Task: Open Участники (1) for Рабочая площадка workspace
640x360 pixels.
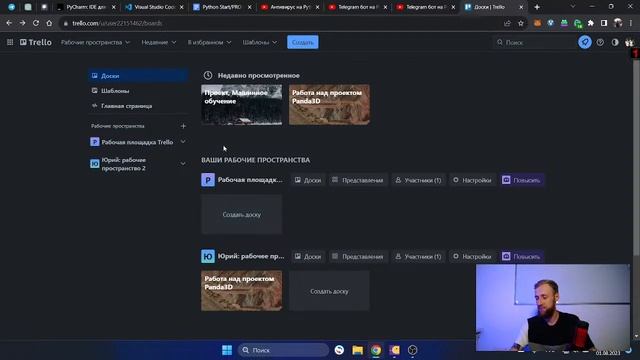Action: [418, 180]
